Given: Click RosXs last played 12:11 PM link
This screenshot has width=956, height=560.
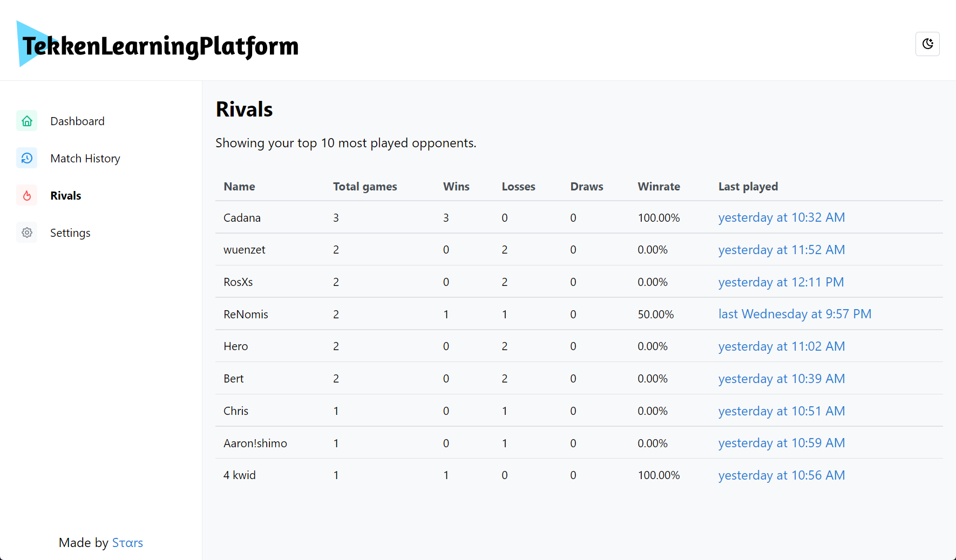Looking at the screenshot, I should [x=781, y=282].
